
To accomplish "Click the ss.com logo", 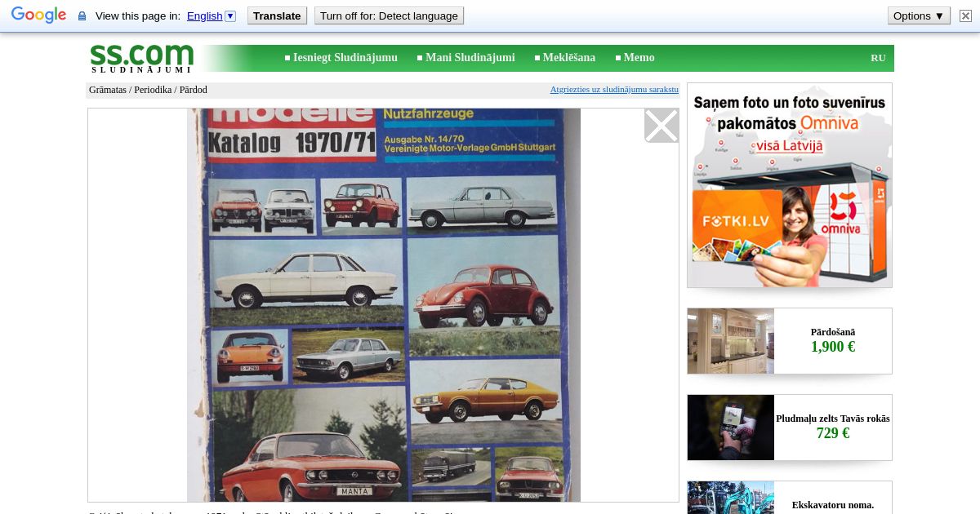I will [x=141, y=58].
